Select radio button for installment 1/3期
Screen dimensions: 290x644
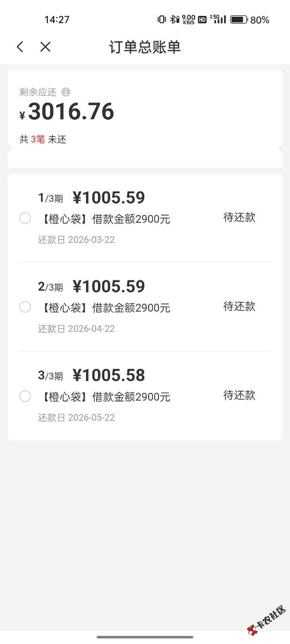(25, 219)
